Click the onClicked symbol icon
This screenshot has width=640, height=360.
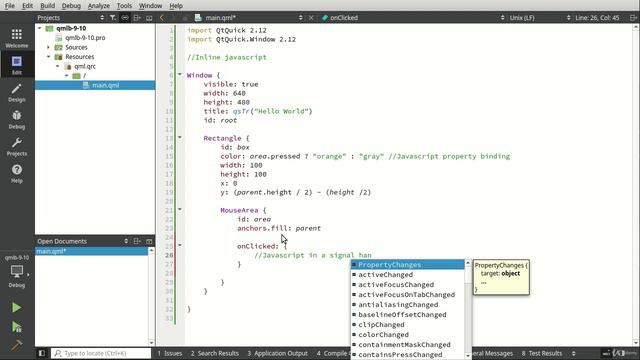point(325,18)
